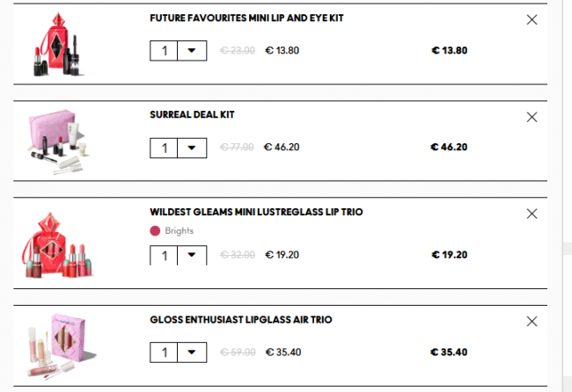Expand quantity selector for Wildest Gleams trio

click(191, 255)
